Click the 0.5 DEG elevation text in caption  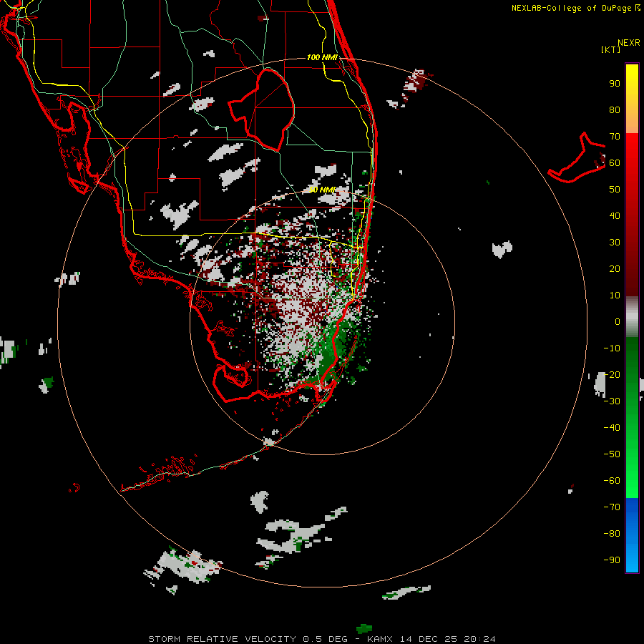coord(325,639)
